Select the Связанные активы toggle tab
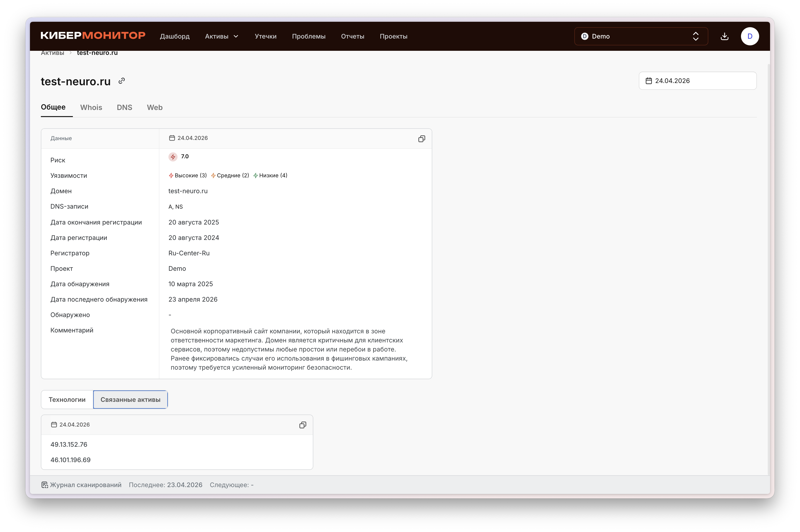Screen dimensions: 800x532 (x=130, y=400)
